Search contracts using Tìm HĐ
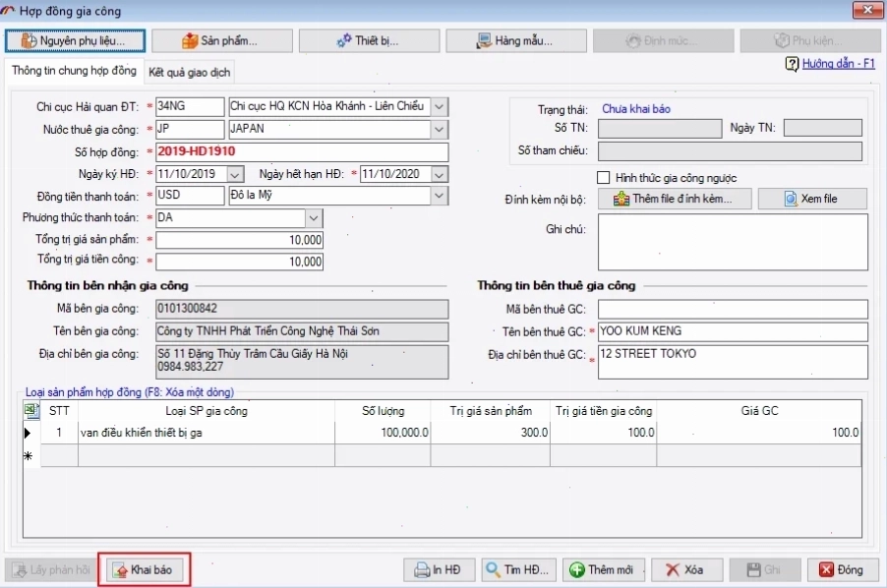Image resolution: width=887 pixels, height=588 pixels. 519,570
